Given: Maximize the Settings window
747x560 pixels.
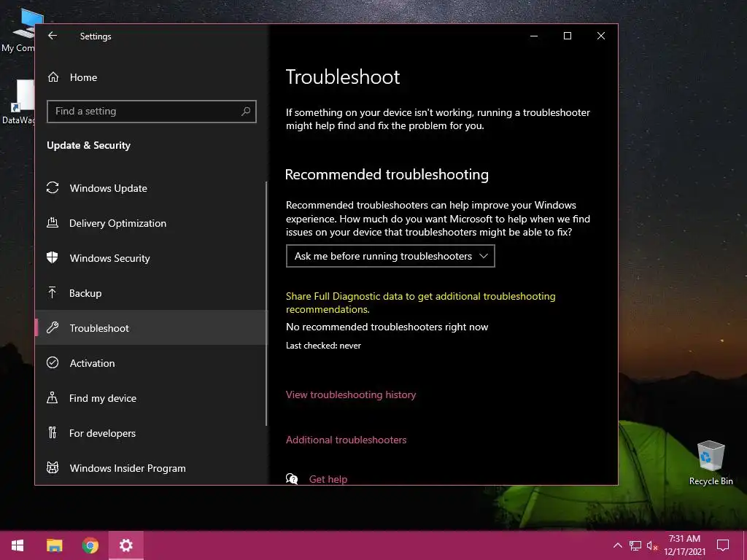Looking at the screenshot, I should [568, 36].
